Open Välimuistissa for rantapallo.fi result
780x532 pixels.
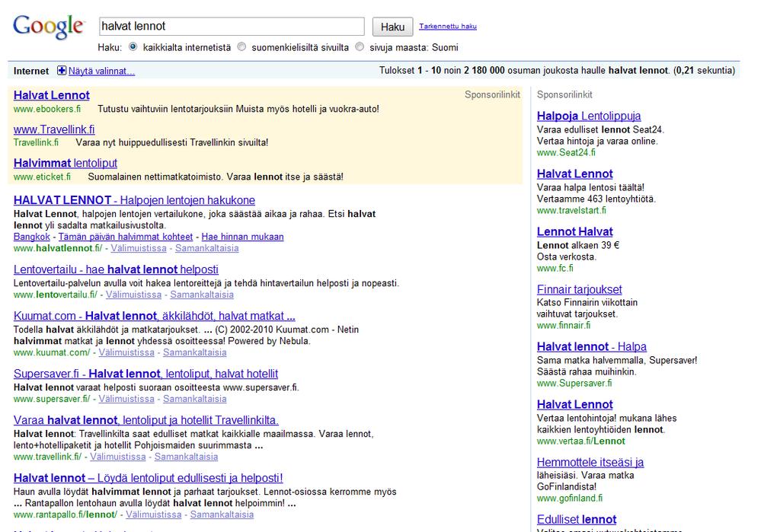coord(154,514)
